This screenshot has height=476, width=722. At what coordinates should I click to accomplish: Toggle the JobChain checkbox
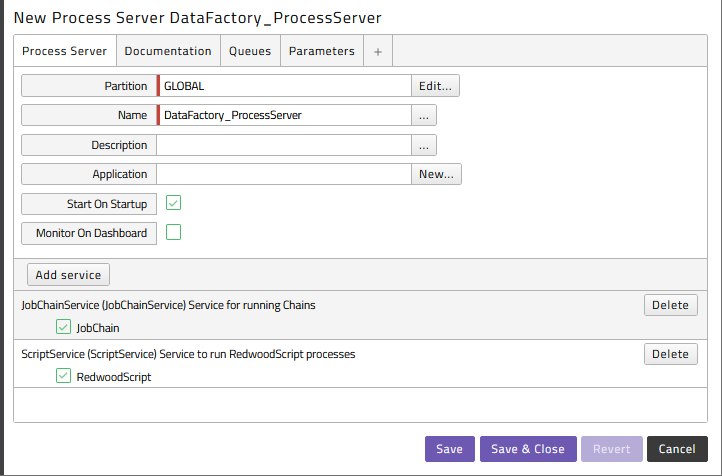tap(63, 327)
